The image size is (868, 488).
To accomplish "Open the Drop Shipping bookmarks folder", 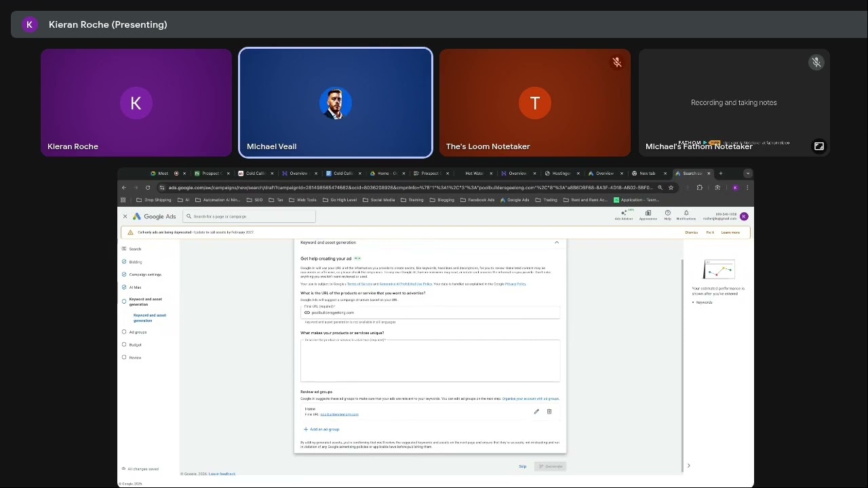I will pos(154,200).
